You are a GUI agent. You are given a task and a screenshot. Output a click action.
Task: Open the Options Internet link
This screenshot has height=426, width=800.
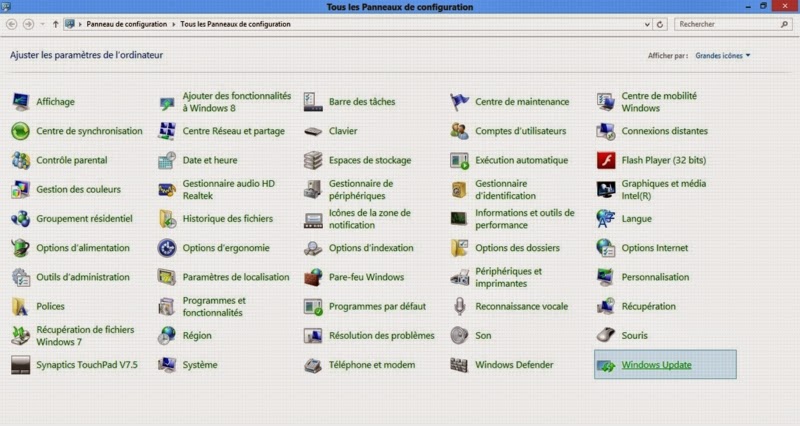click(x=655, y=248)
